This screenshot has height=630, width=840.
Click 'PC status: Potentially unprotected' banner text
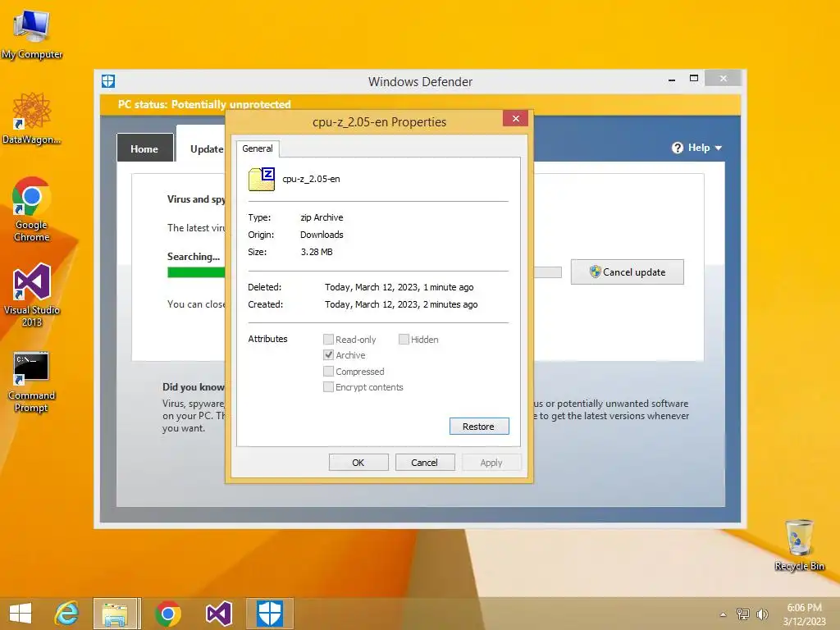204,104
